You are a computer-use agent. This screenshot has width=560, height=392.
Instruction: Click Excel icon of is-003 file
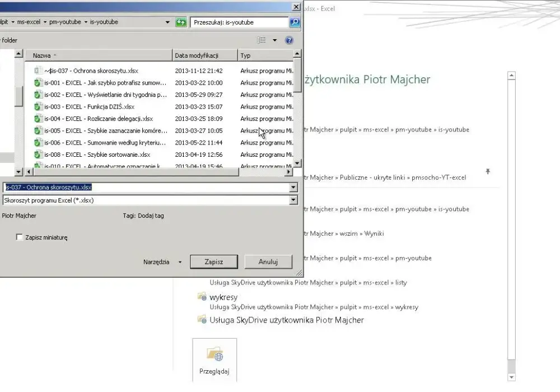point(38,107)
